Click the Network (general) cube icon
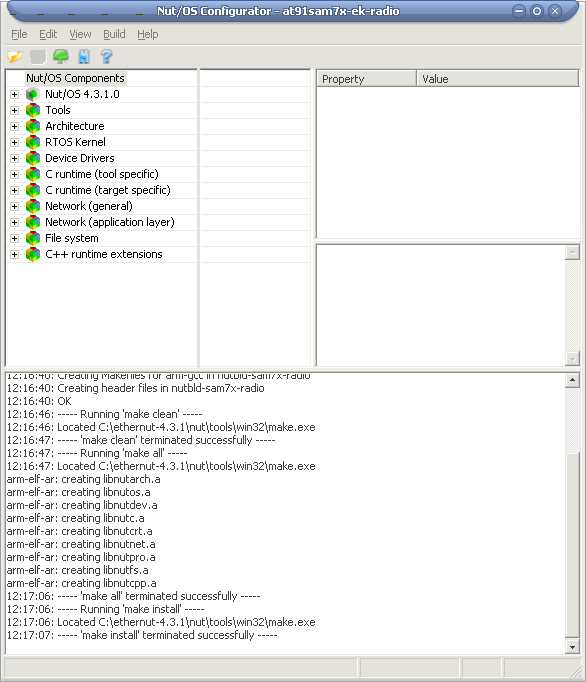The image size is (586, 682). click(33, 206)
